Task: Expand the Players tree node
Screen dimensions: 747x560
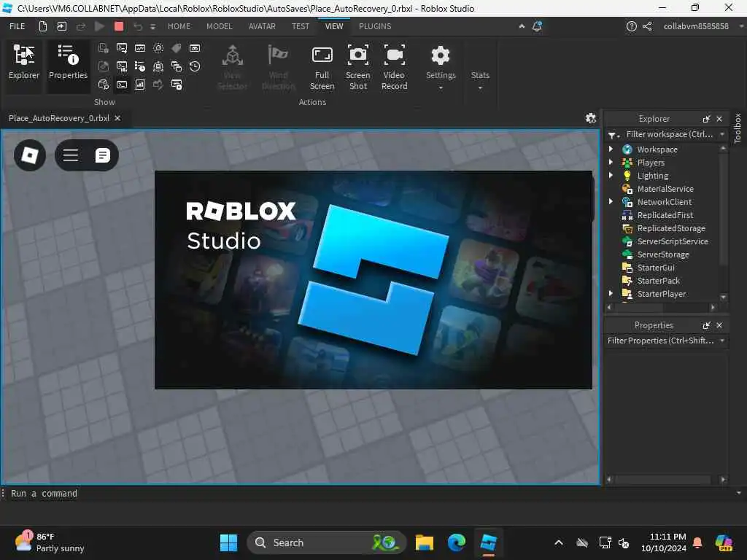Action: 611,163
